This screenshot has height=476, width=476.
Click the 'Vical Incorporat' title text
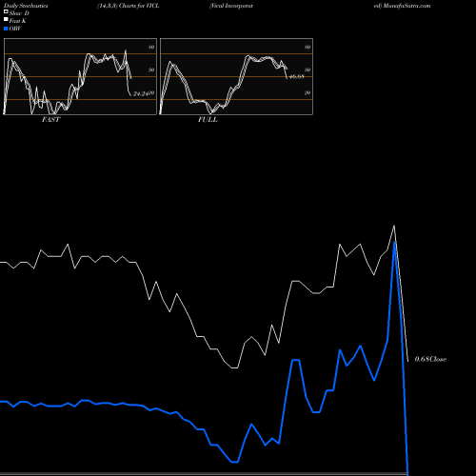pos(231,6)
